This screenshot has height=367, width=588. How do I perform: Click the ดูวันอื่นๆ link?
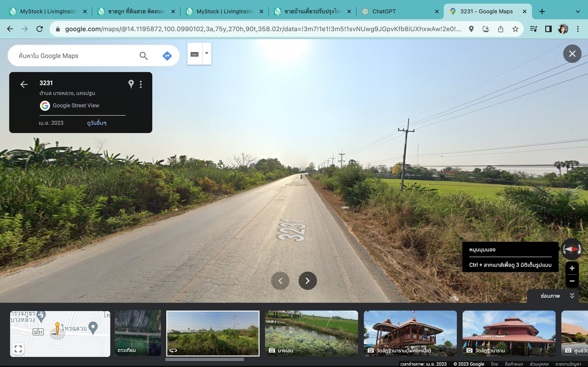click(97, 123)
